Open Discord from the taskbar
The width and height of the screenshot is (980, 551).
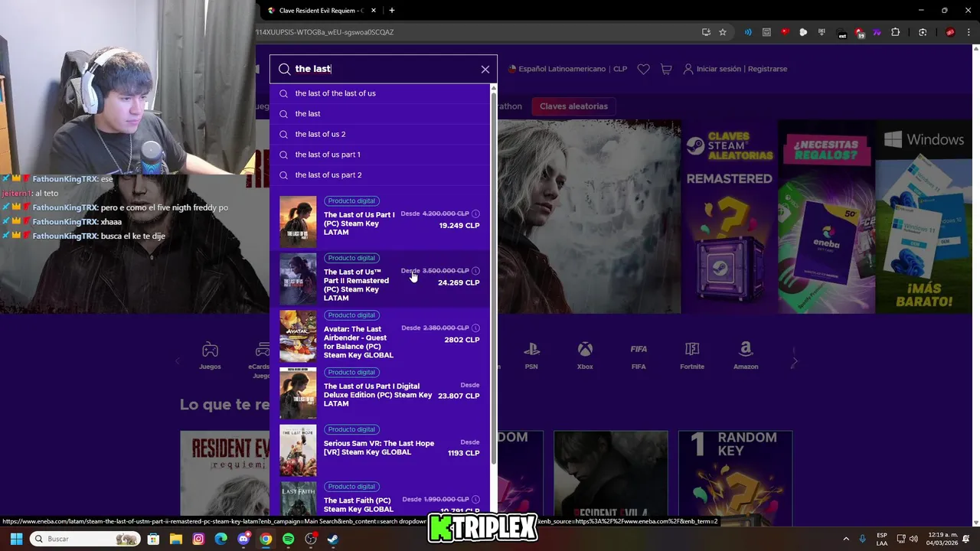tap(243, 539)
